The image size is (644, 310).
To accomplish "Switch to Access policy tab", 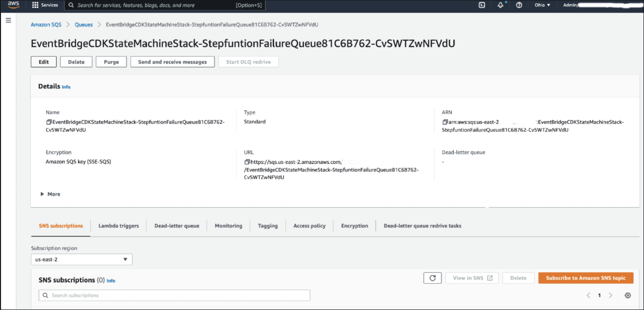I will [310, 226].
